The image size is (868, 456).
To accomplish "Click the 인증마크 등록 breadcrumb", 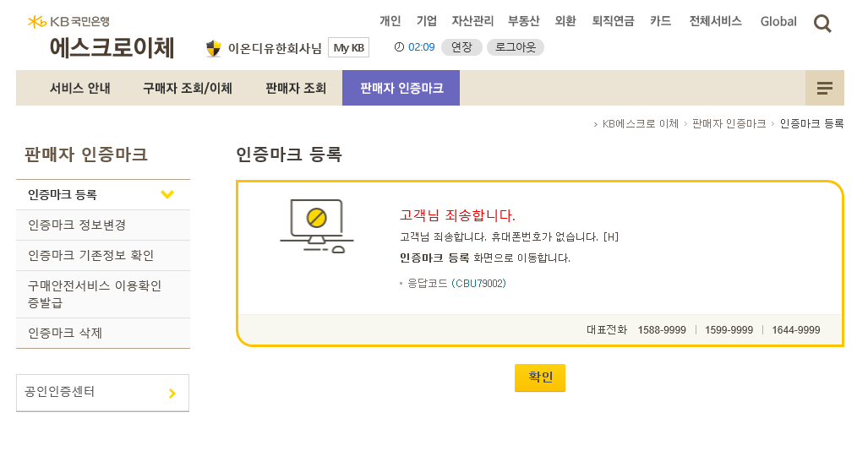I will (x=811, y=124).
